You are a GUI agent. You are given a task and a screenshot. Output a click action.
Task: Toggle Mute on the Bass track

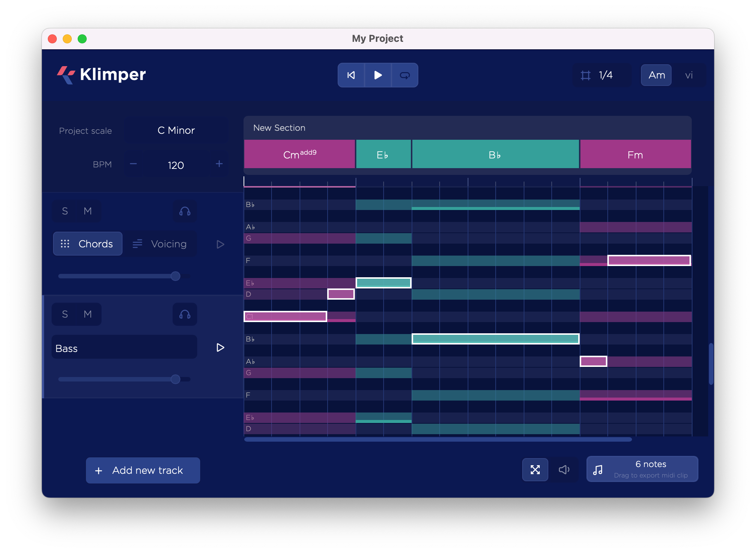point(87,315)
